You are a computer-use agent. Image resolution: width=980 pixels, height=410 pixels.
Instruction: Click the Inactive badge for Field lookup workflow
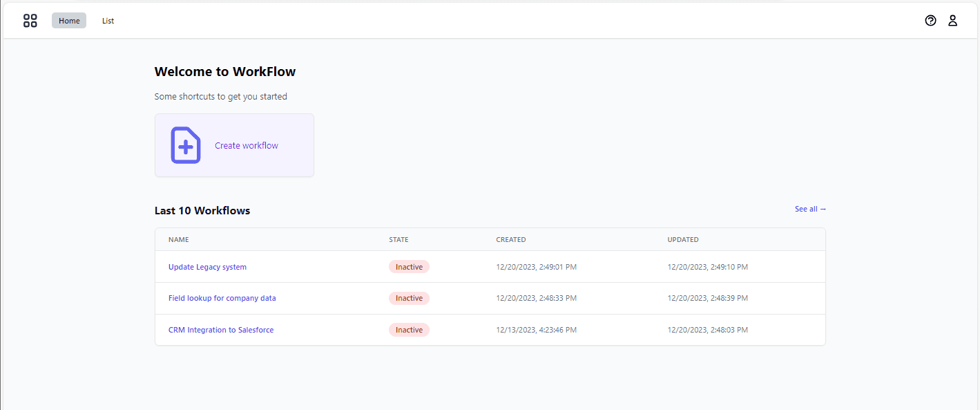[409, 298]
